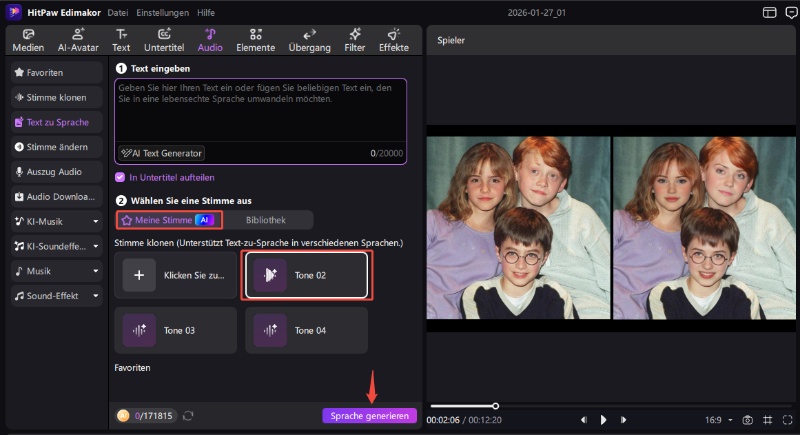800x435 pixels.
Task: Click the credits refresh icon
Action: [188, 416]
